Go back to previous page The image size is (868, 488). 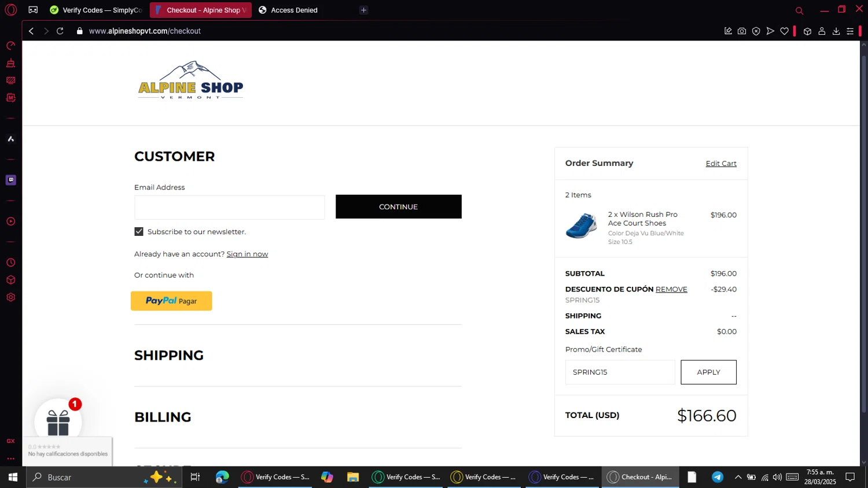pos(31,31)
